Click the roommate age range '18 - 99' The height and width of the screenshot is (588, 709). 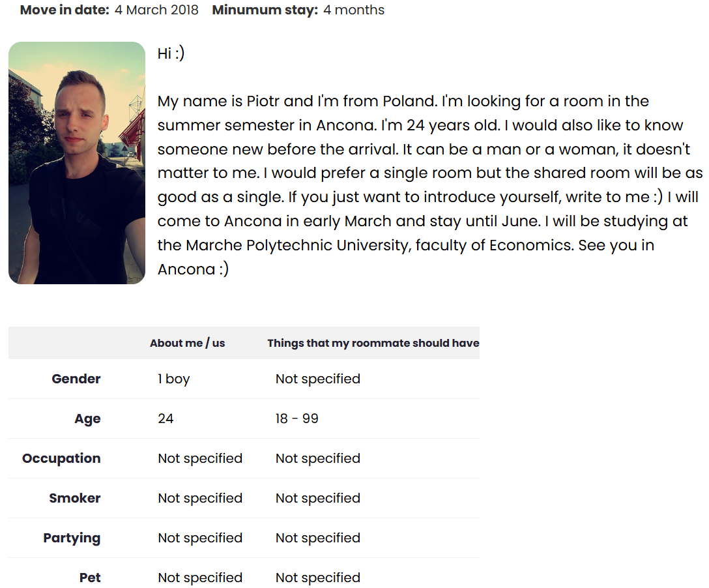pyautogui.click(x=297, y=419)
